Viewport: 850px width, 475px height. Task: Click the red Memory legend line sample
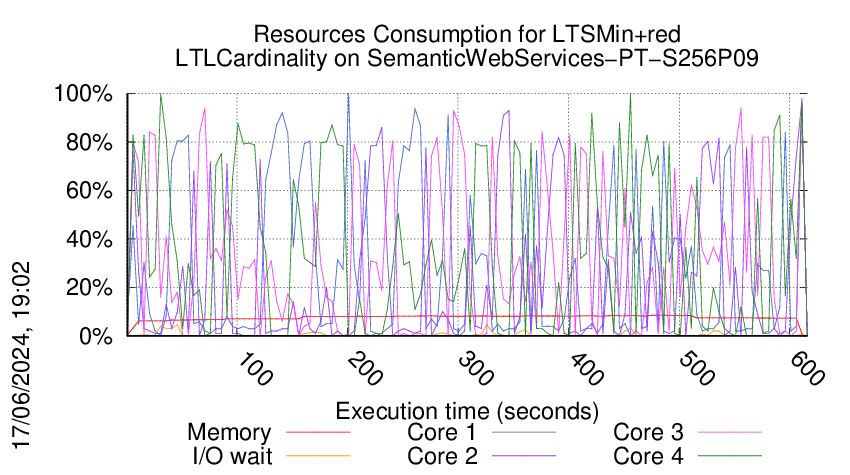pyautogui.click(x=318, y=432)
